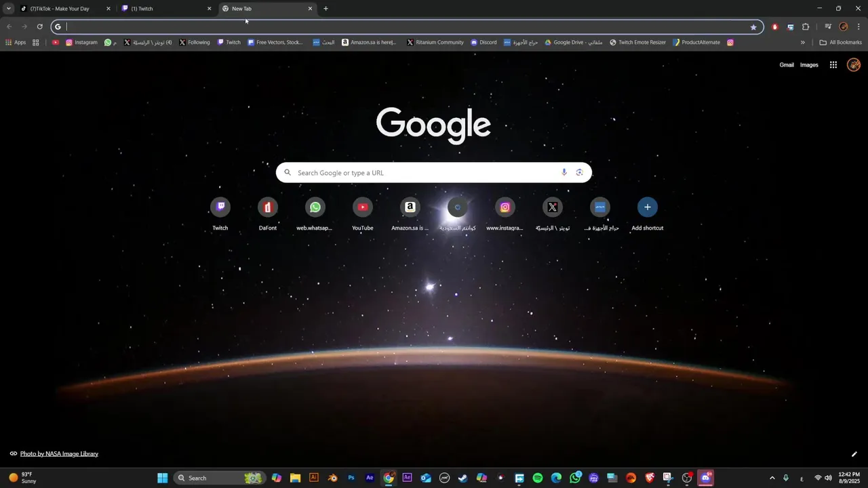
Task: Open the All Bookmarks folder
Action: [841, 42]
